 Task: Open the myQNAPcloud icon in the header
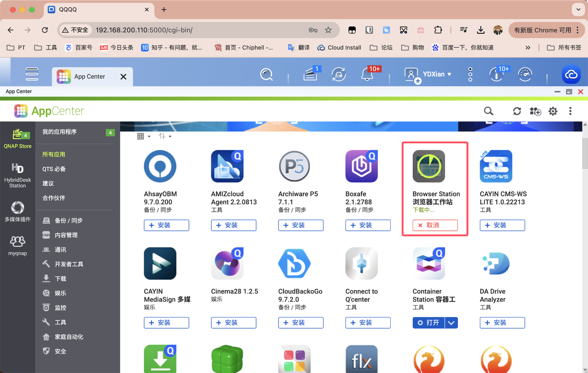pos(571,74)
